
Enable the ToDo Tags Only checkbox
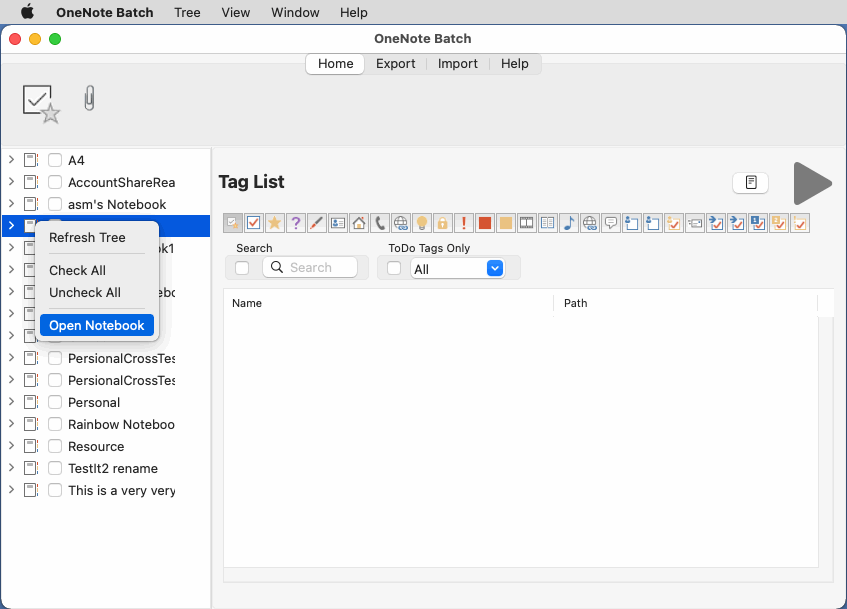(394, 268)
